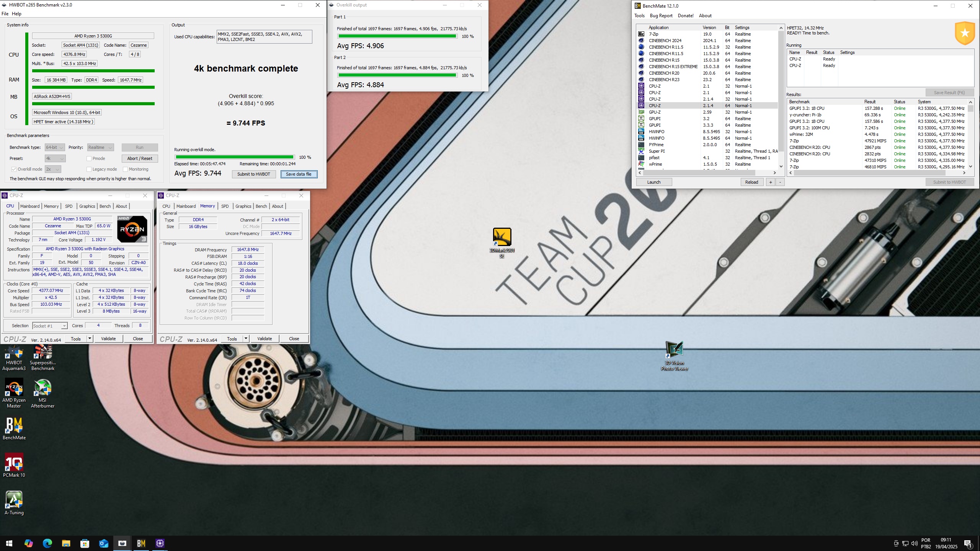
Task: Open Outlook from the taskbar
Action: [103, 543]
